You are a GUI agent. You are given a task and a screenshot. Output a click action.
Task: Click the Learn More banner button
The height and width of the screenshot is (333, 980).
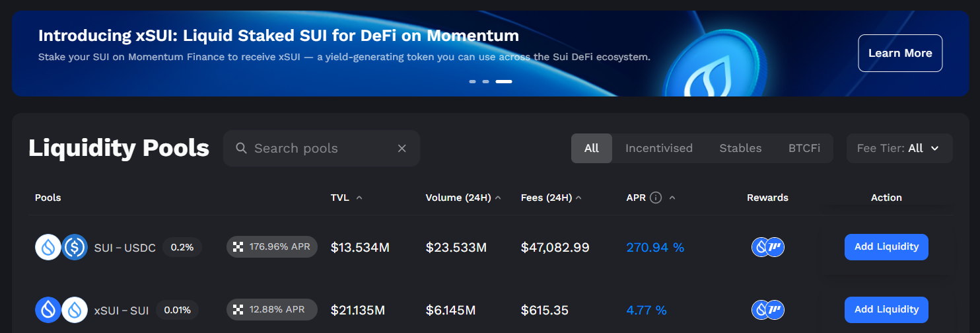(x=900, y=53)
